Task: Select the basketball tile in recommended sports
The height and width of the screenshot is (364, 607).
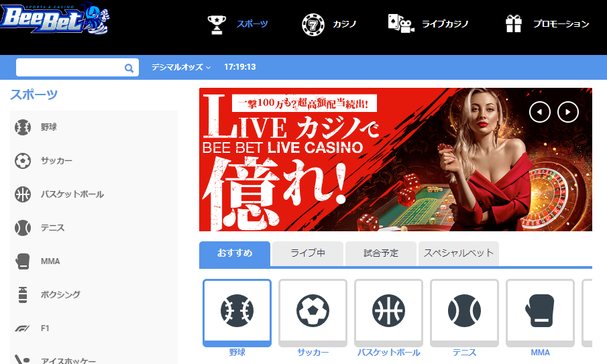Action: point(388,312)
